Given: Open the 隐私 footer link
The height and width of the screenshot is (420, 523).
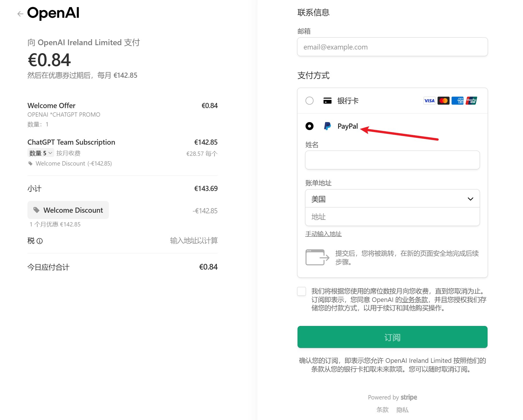Looking at the screenshot, I should [402, 410].
